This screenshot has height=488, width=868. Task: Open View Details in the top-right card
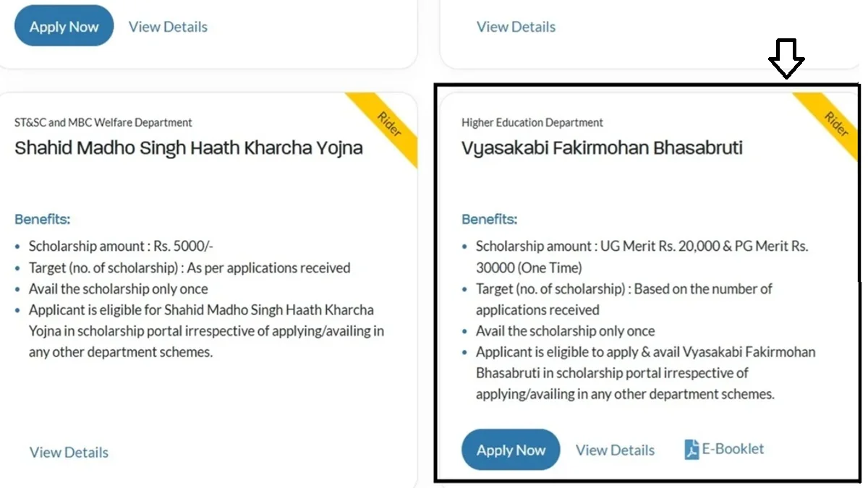[516, 26]
